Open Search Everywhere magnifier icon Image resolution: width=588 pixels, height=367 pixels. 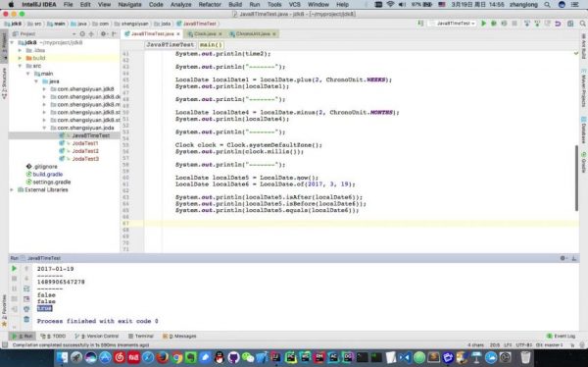tap(582, 24)
